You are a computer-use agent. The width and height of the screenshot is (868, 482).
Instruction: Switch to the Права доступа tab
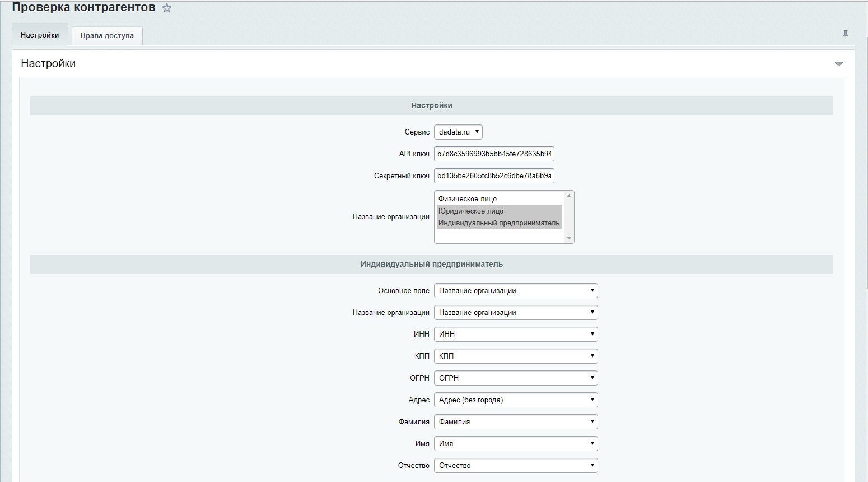coord(107,35)
